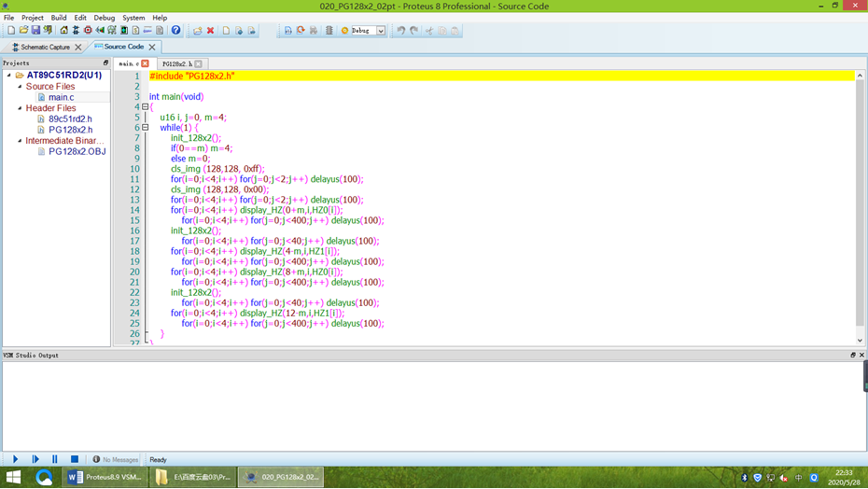Open a project with the folder icon
Image resolution: width=868 pixels, height=489 pixels.
coord(23,31)
